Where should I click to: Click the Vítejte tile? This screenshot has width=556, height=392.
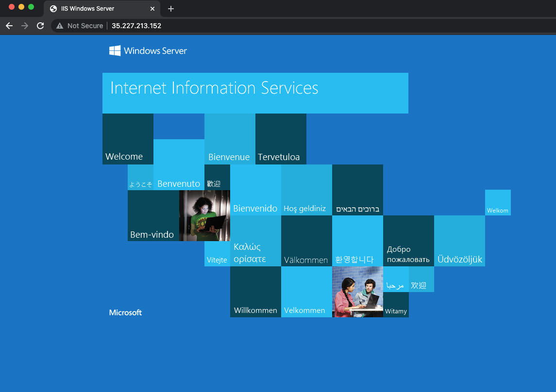click(218, 254)
